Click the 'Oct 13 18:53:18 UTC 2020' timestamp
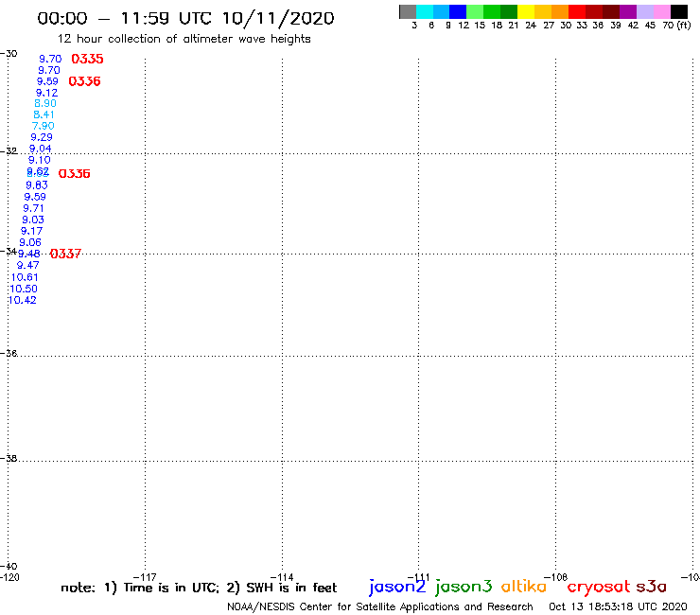The width and height of the screenshot is (700, 615). tap(618, 607)
